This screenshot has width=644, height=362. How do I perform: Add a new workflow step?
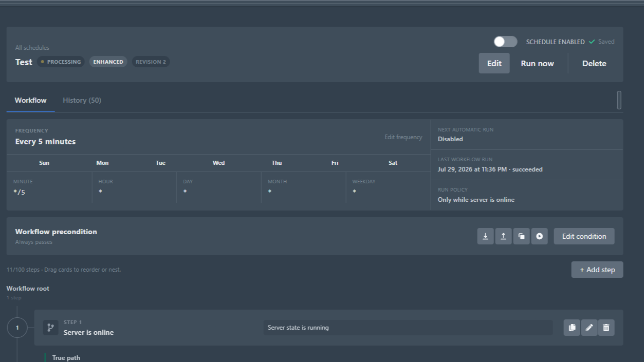click(x=597, y=270)
